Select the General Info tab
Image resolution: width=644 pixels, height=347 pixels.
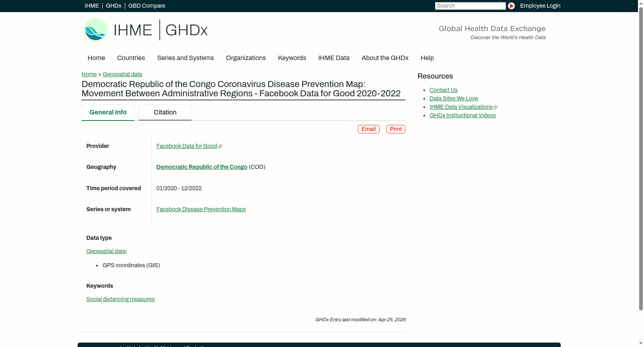pyautogui.click(x=108, y=112)
